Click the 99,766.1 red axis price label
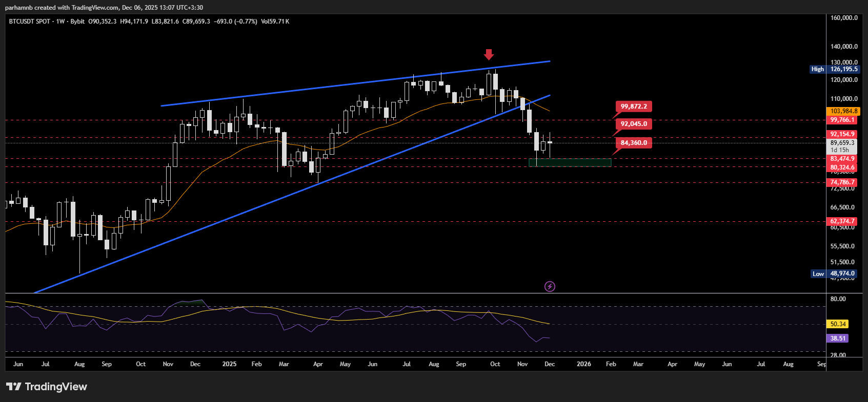Viewport: 868px width, 402px height. 842,120
